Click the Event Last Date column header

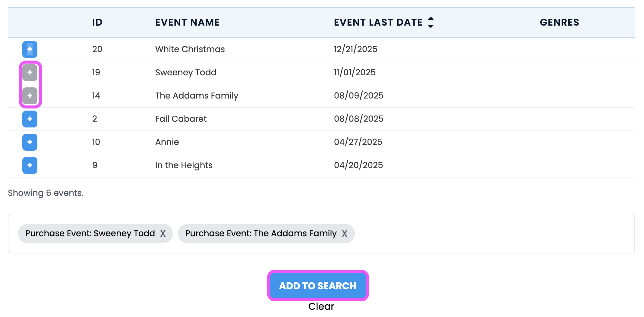tap(378, 22)
